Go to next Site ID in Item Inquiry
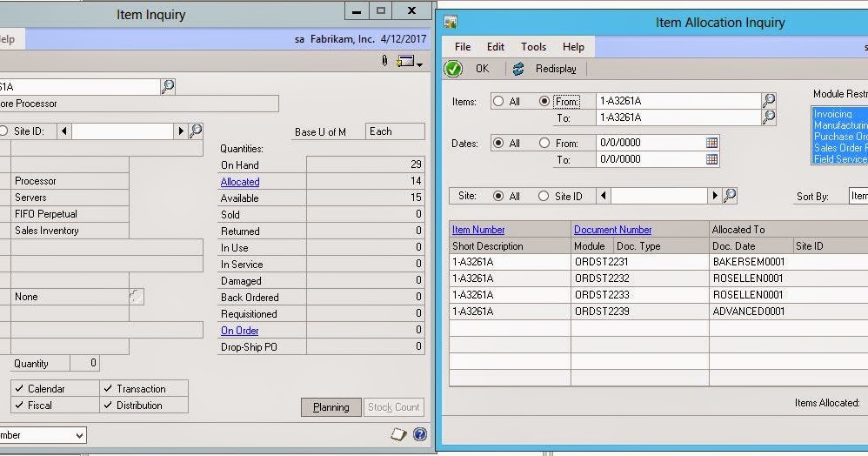This screenshot has height=456, width=868. click(x=180, y=131)
